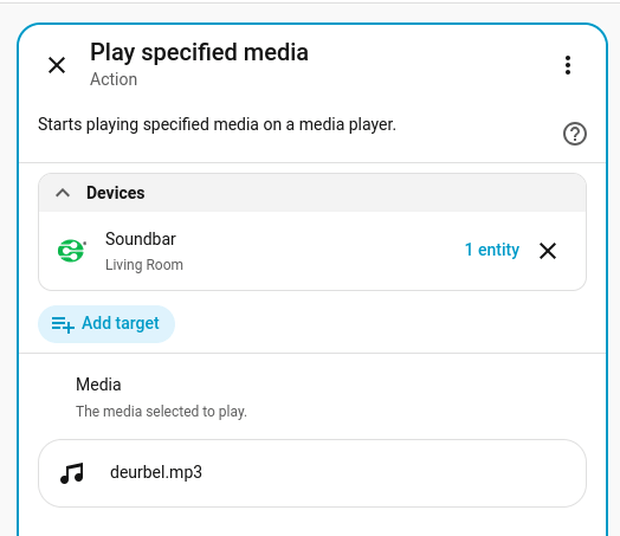Click the Media field label
This screenshot has width=620, height=536.
[98, 385]
